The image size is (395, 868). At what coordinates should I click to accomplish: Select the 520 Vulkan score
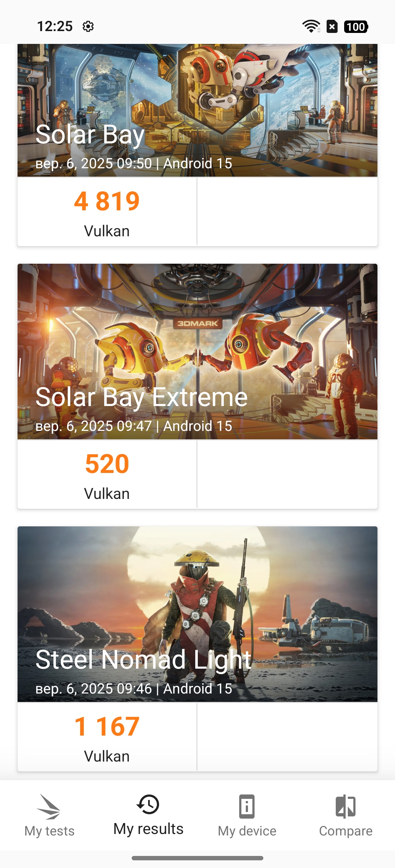click(x=107, y=464)
